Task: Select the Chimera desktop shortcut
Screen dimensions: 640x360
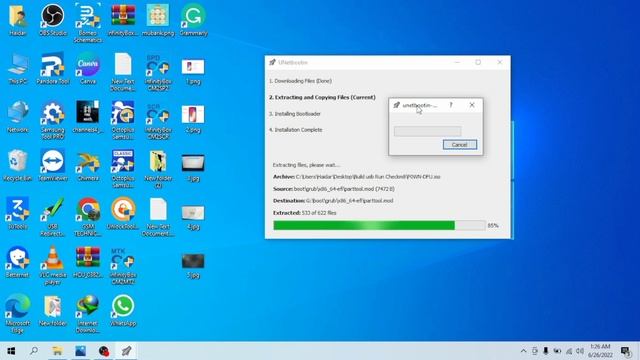Action: (x=88, y=165)
